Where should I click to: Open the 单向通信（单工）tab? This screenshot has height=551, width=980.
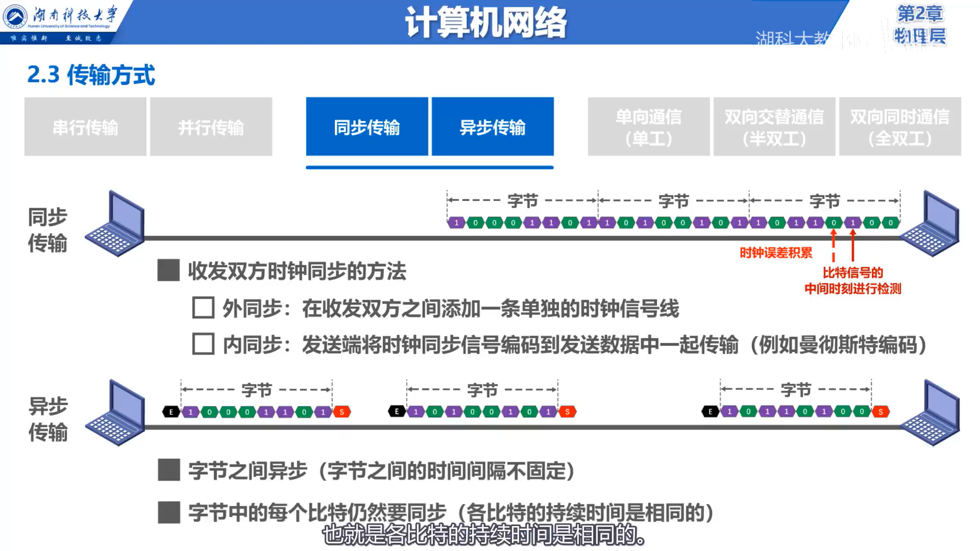649,127
